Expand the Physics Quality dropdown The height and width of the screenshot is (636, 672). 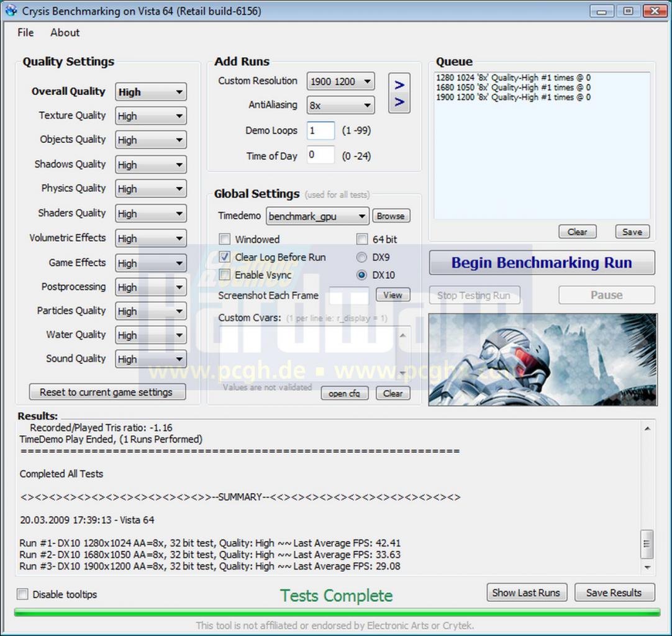[x=150, y=189]
